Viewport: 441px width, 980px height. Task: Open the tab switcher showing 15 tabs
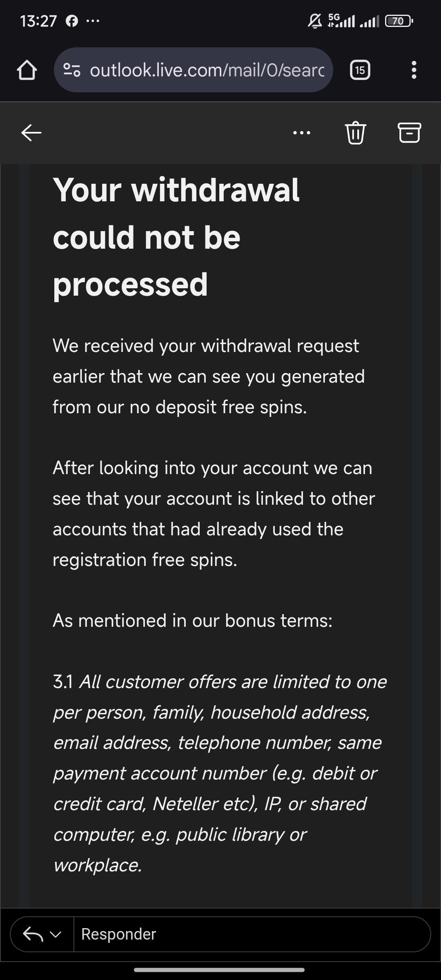pos(360,70)
